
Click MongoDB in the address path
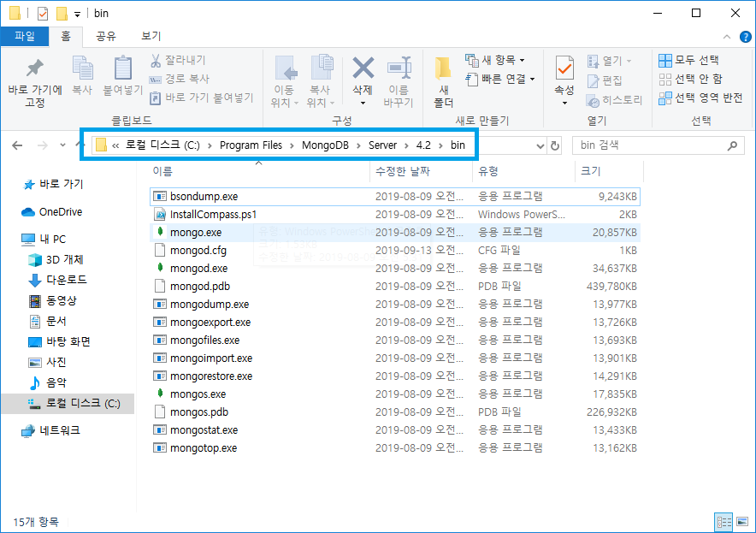click(x=325, y=145)
